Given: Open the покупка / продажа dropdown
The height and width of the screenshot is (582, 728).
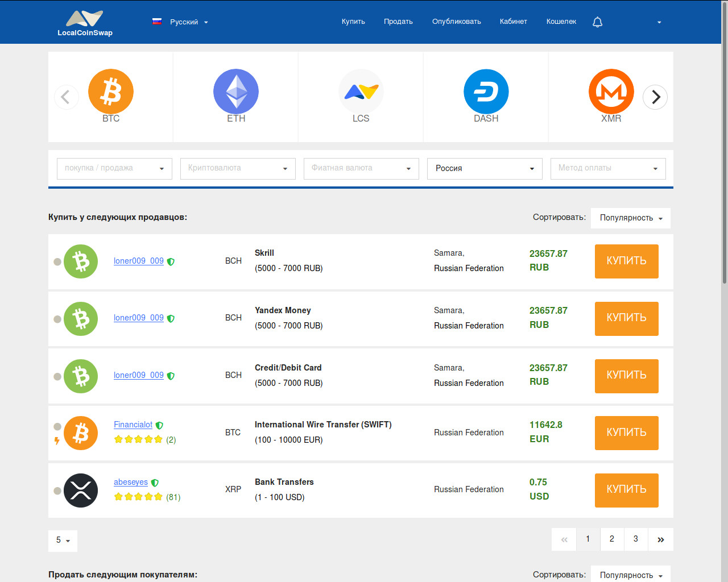Looking at the screenshot, I should click(x=114, y=168).
